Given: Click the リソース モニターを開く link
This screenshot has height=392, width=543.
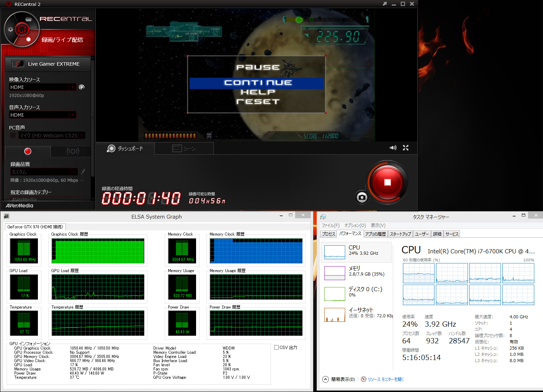Looking at the screenshot, I should [x=386, y=379].
